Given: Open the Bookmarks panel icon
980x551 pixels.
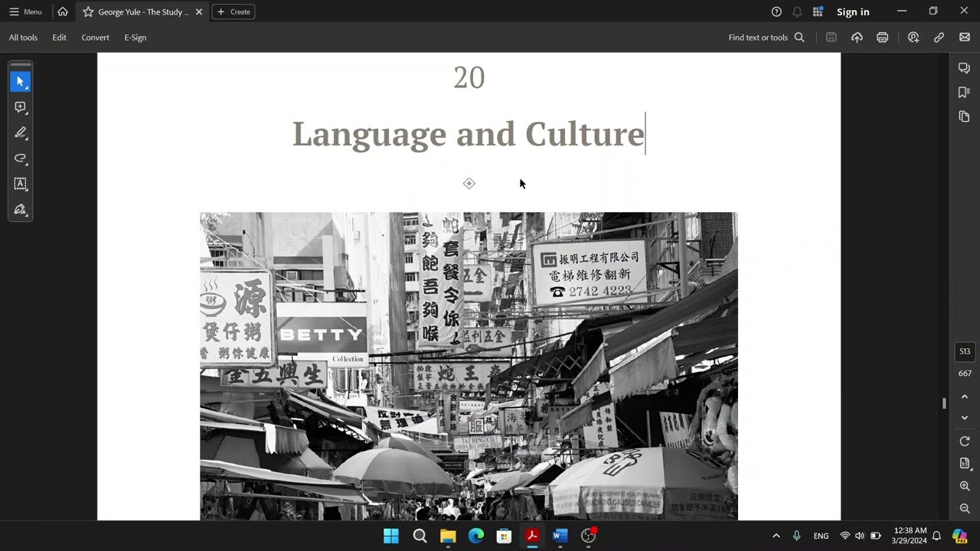Looking at the screenshot, I should click(965, 93).
